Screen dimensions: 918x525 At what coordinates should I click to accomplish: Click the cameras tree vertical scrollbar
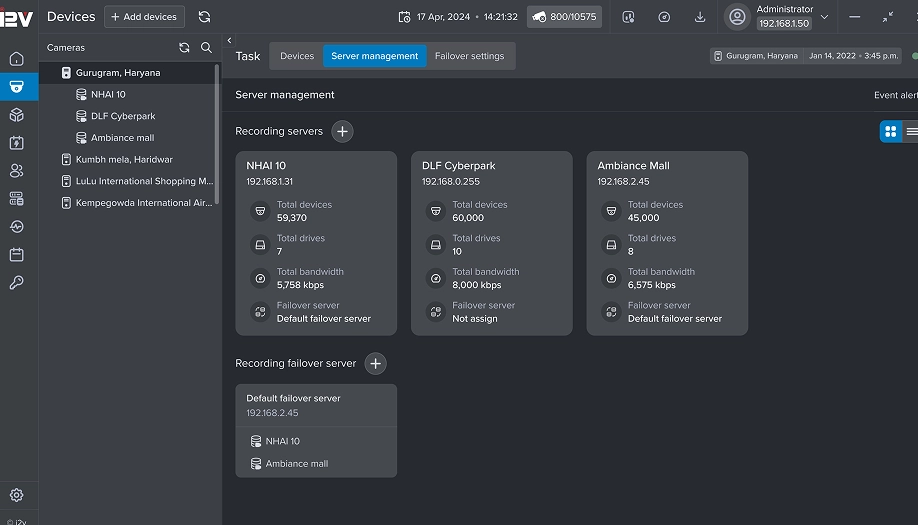coord(217,135)
